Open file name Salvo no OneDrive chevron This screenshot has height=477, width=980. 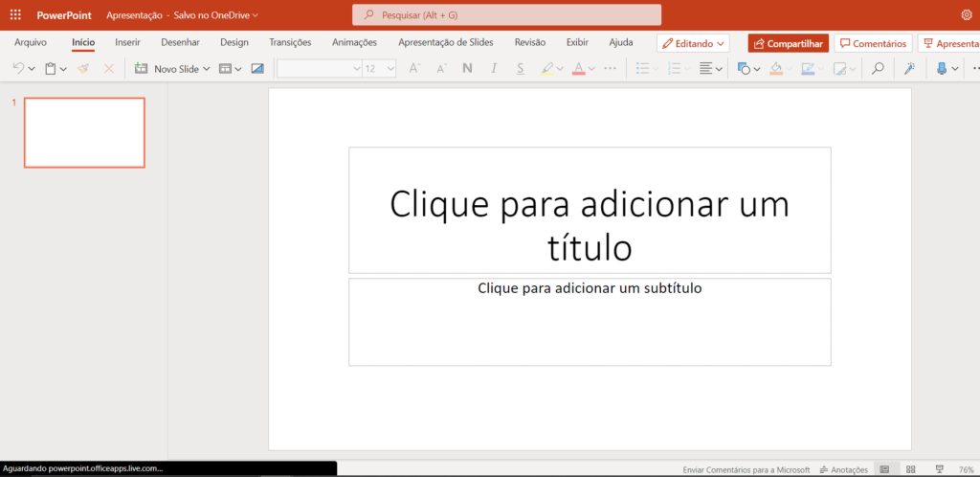click(255, 15)
